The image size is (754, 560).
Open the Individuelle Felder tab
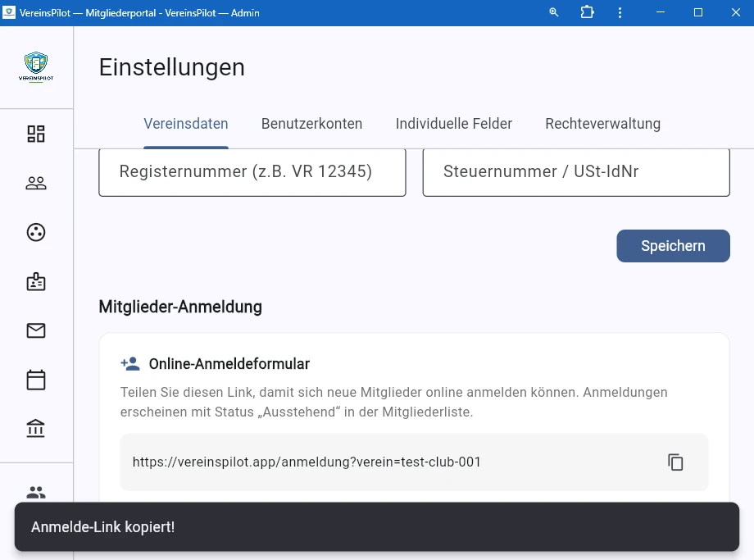click(453, 124)
